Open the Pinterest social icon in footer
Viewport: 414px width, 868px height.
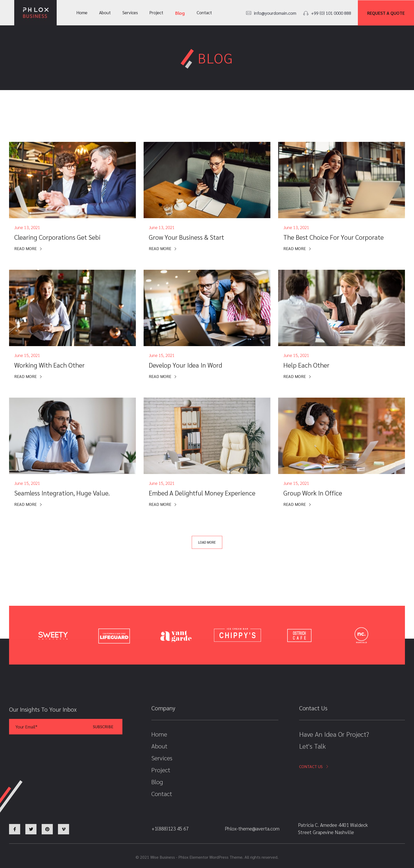(47, 829)
